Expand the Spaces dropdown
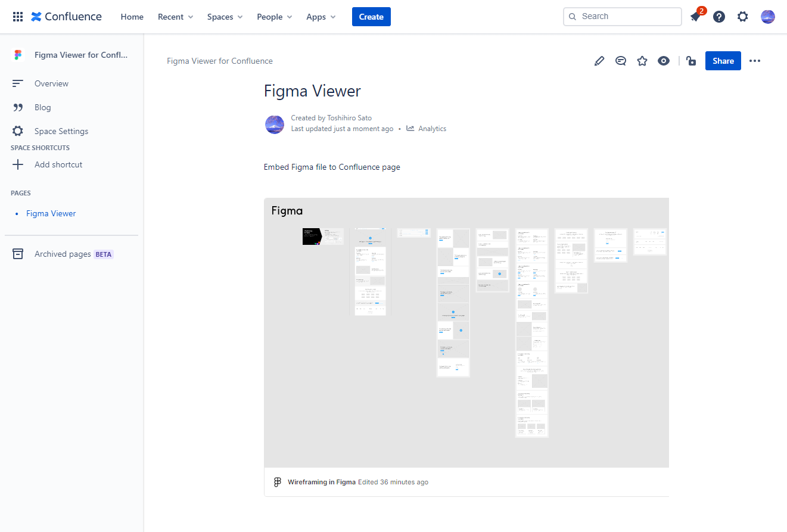Image resolution: width=787 pixels, height=532 pixels. (x=225, y=17)
